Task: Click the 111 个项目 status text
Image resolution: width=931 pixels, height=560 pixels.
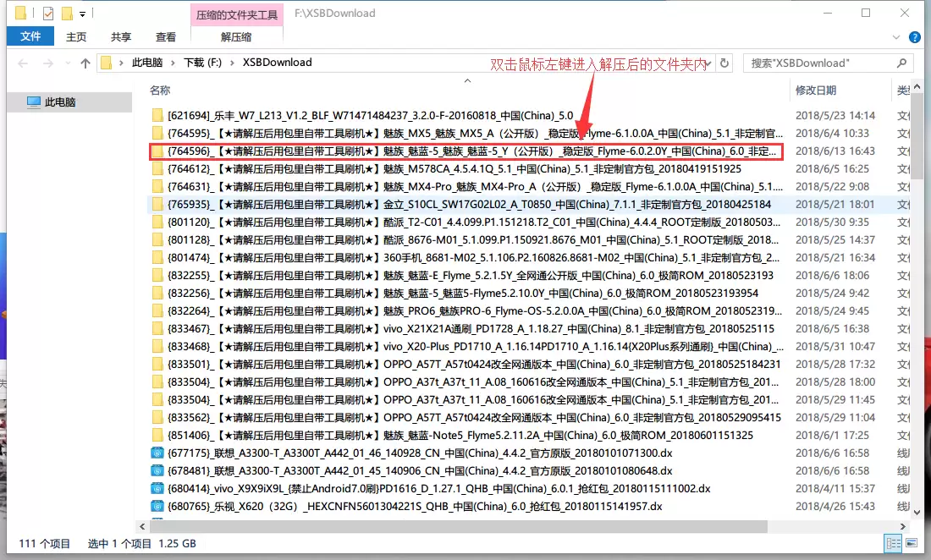Action: 45,543
